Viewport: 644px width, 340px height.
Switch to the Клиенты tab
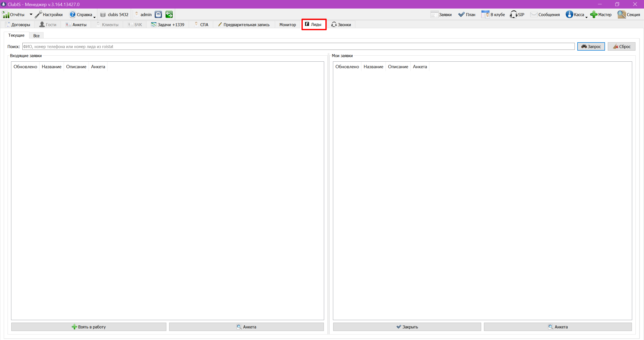[x=107, y=25]
